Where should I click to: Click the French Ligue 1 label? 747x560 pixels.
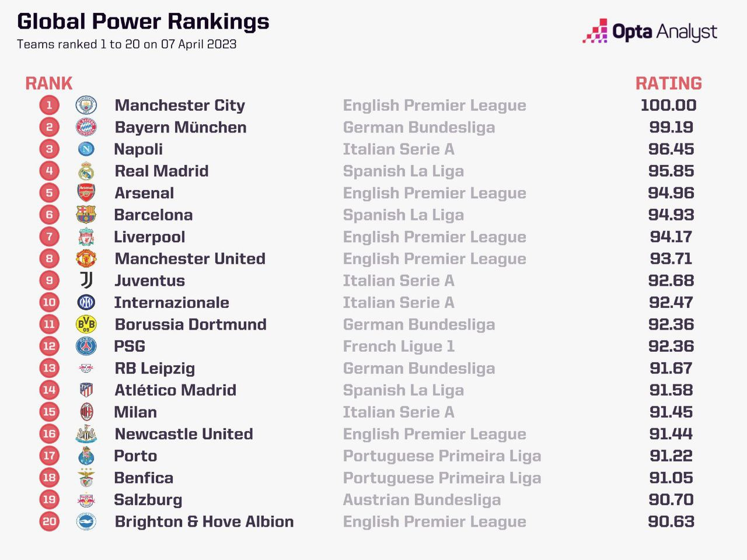tap(399, 346)
